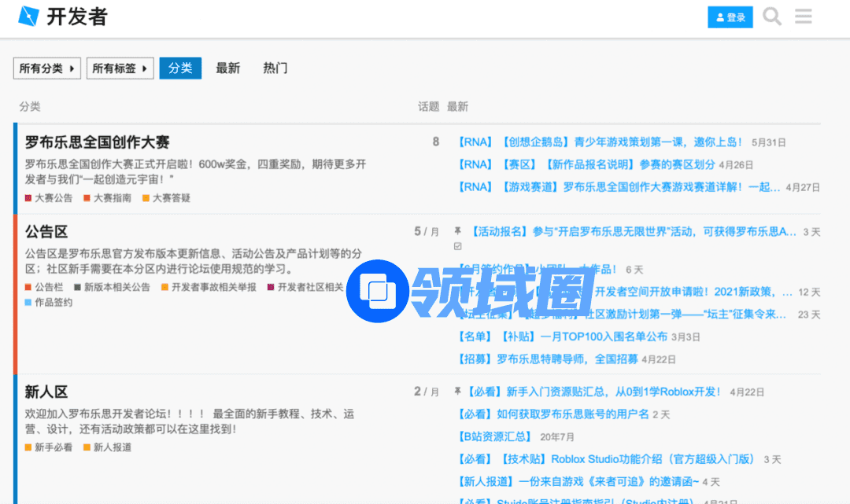Open the 新手必看 subcategory
Image resolution: width=850 pixels, height=504 pixels.
53,447
